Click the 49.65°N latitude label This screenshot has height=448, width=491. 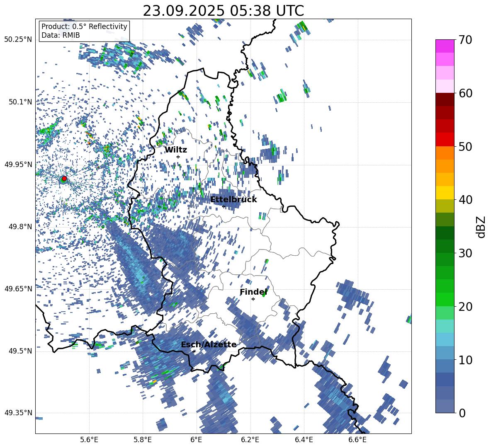click(x=18, y=289)
